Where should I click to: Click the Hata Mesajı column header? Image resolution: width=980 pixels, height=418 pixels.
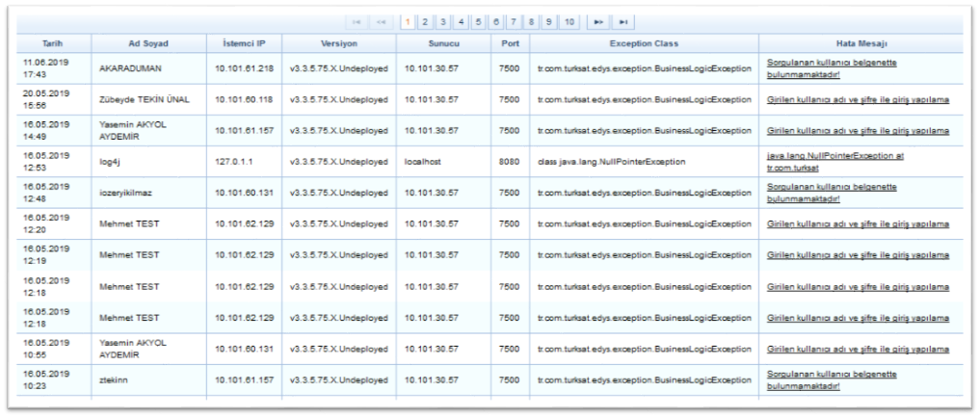pyautogui.click(x=861, y=43)
